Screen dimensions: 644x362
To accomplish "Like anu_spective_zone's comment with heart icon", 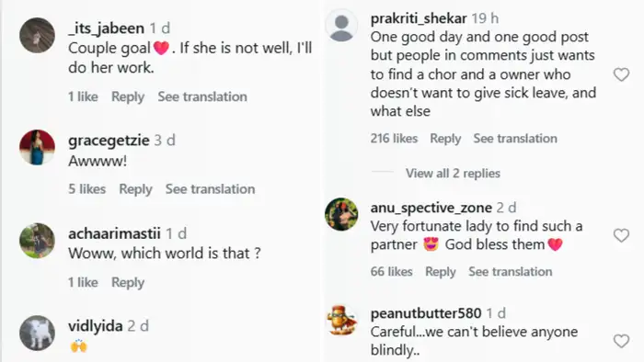I will (x=621, y=235).
